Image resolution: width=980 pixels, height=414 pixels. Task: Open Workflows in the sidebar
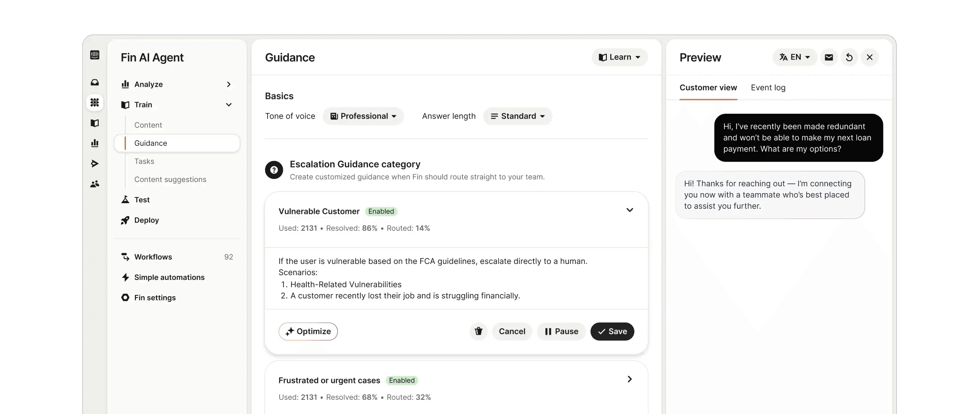pyautogui.click(x=177, y=257)
